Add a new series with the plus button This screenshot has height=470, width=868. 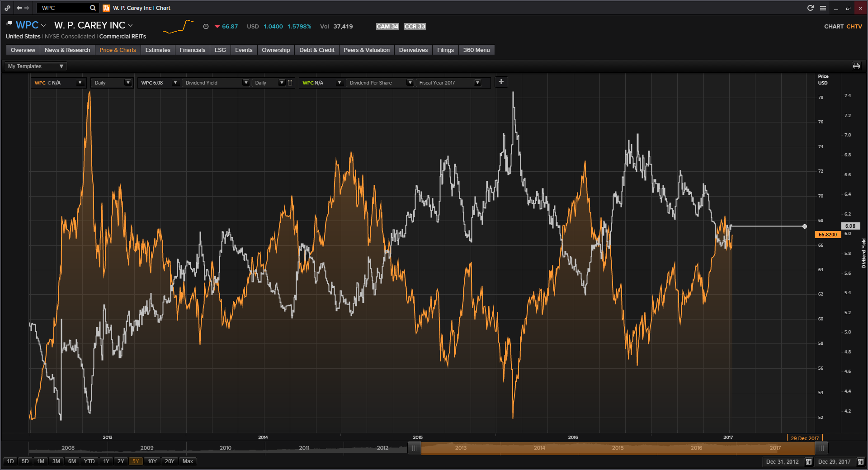point(501,82)
